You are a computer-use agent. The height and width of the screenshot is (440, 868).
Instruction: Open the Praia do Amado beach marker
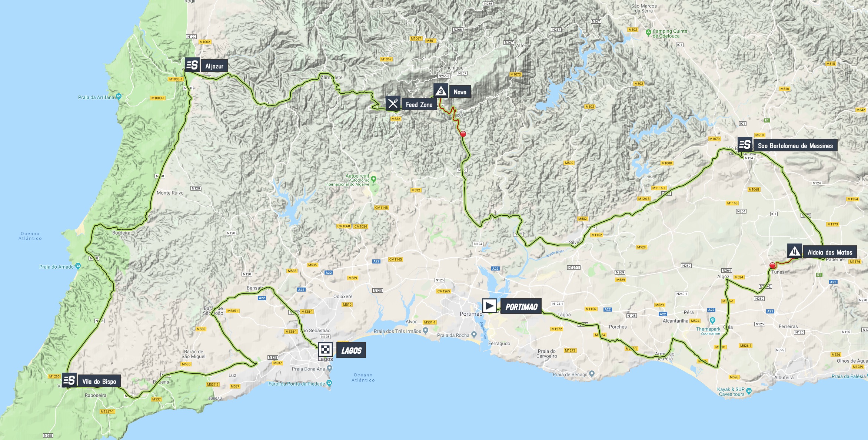click(78, 266)
